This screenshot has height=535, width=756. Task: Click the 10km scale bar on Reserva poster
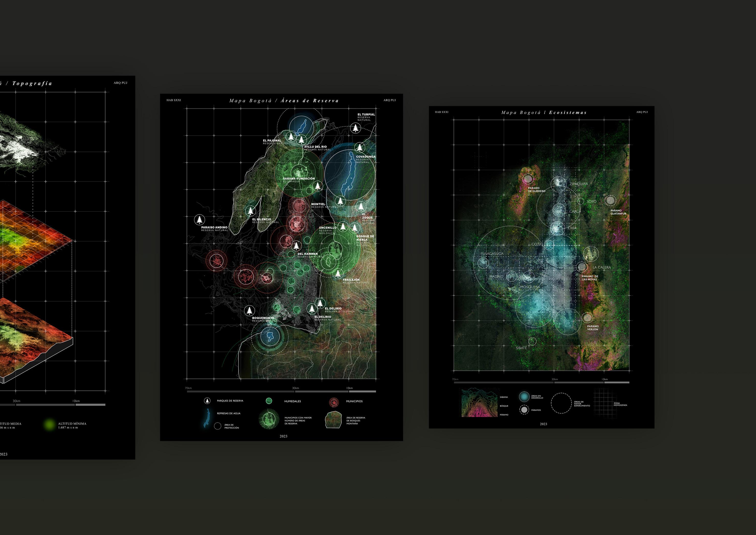pyautogui.click(x=363, y=391)
